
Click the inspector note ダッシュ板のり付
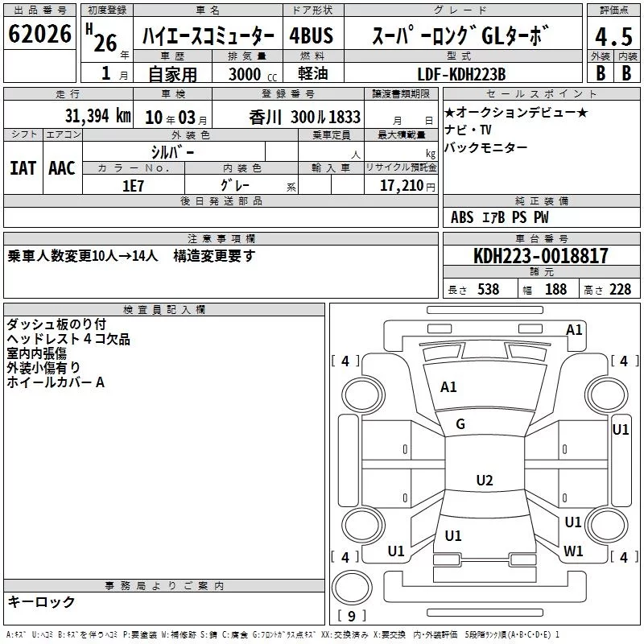[56, 324]
